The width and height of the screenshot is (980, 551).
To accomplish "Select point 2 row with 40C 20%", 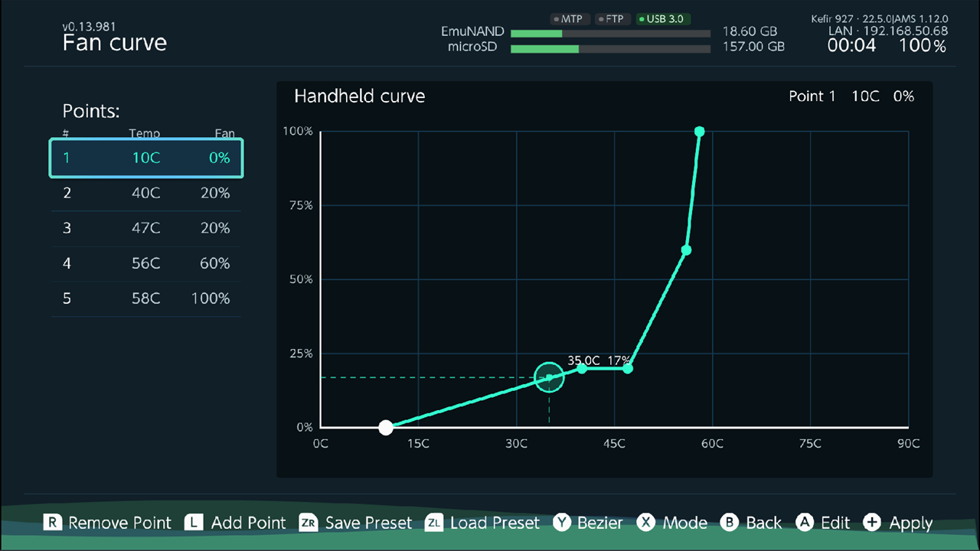I will [x=146, y=194].
